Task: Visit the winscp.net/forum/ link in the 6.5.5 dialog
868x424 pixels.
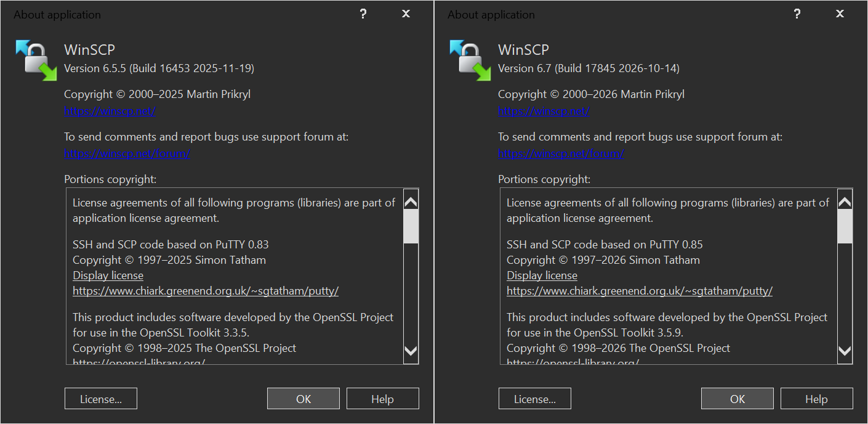Action: [127, 153]
